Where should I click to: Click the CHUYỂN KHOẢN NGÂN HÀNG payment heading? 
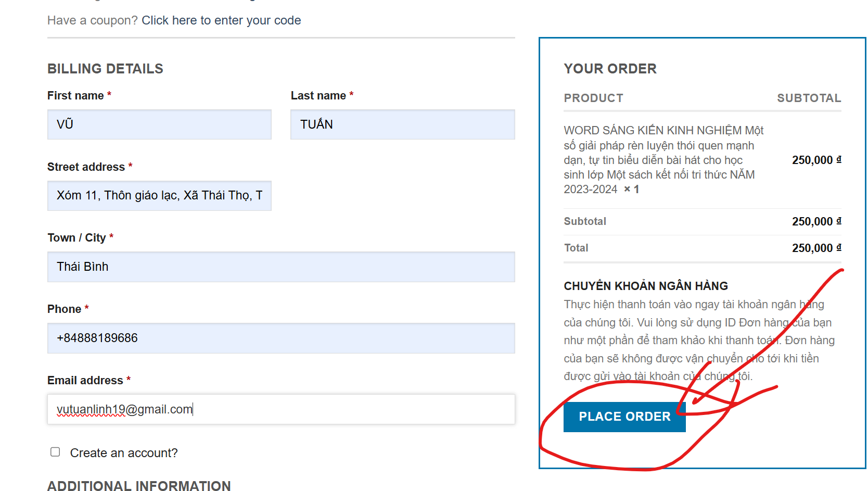pos(646,286)
